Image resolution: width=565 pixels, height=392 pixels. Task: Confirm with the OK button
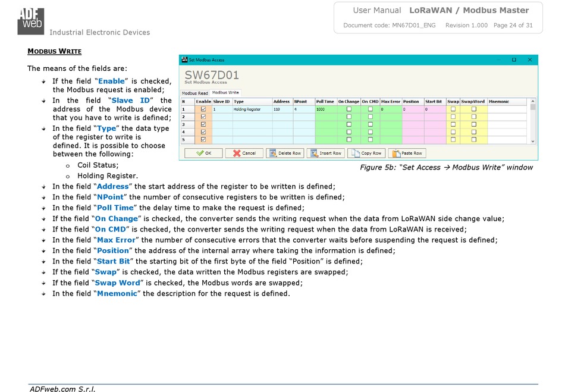pos(204,153)
